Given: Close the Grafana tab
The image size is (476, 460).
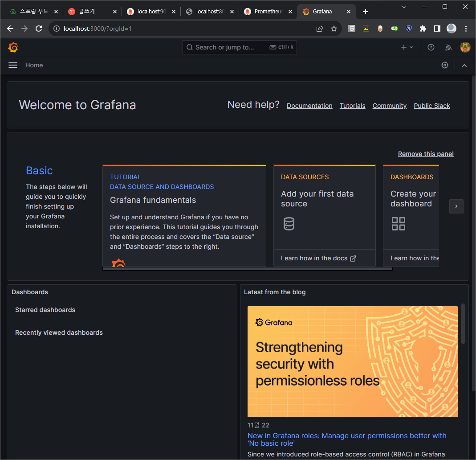Looking at the screenshot, I should [349, 12].
